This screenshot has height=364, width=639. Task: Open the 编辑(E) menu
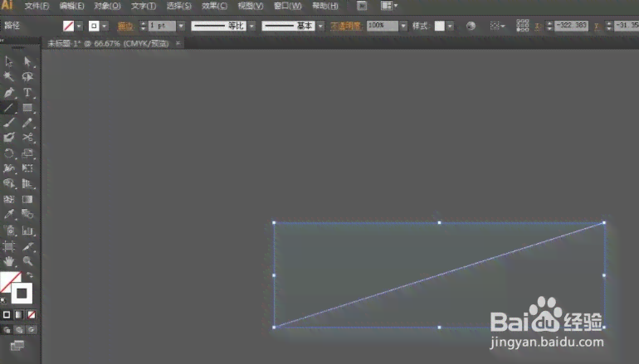click(x=71, y=6)
